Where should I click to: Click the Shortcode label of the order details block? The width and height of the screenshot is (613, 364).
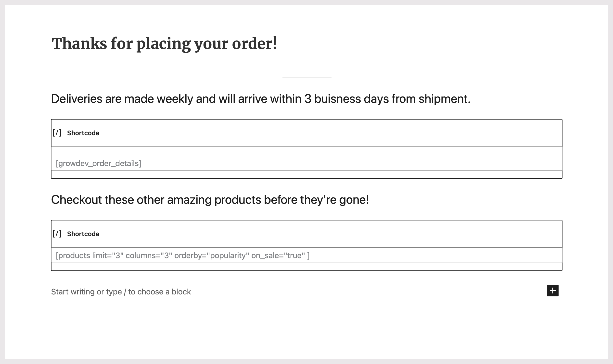click(83, 133)
